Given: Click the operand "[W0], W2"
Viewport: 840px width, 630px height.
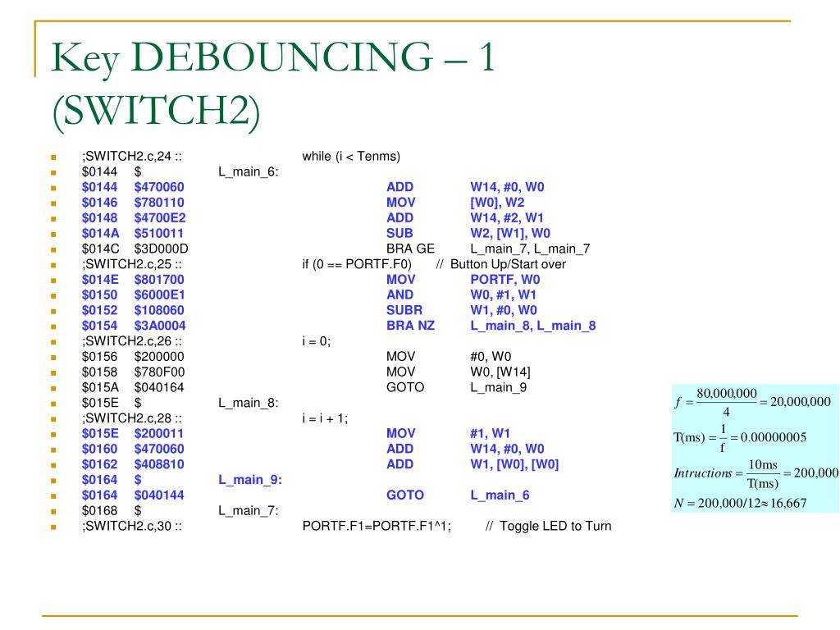Looking at the screenshot, I should coord(497,203).
